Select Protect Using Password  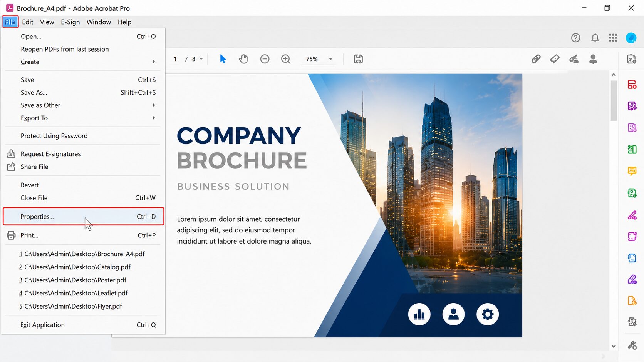(x=83, y=136)
